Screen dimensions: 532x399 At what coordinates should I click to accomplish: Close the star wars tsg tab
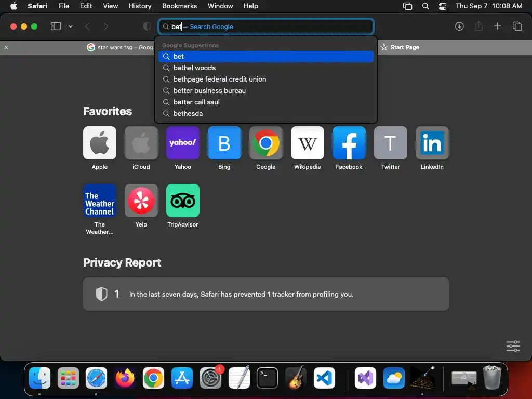pyautogui.click(x=6, y=47)
